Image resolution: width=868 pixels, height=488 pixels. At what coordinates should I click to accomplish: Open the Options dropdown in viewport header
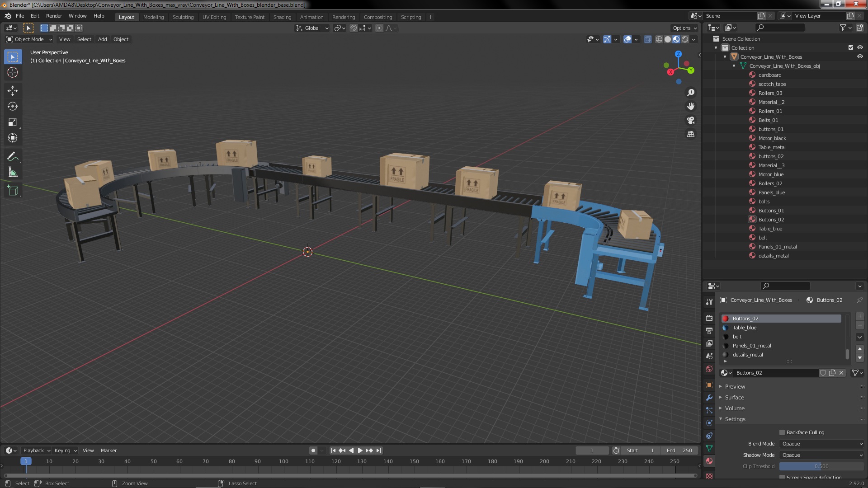[x=684, y=28]
